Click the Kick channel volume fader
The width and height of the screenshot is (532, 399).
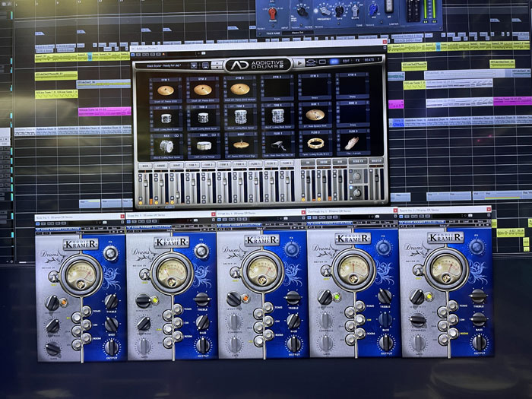click(146, 184)
